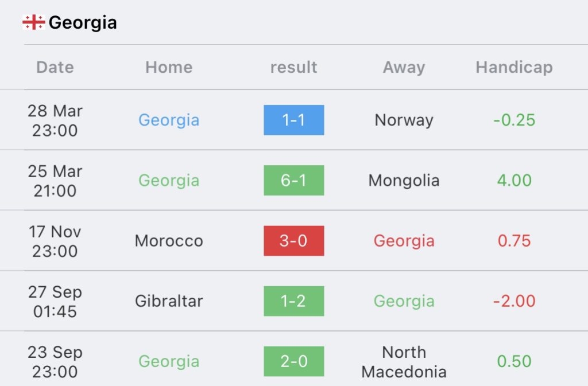Select the 28 Mar 23:00 match date
The width and height of the screenshot is (588, 386).
[55, 120]
